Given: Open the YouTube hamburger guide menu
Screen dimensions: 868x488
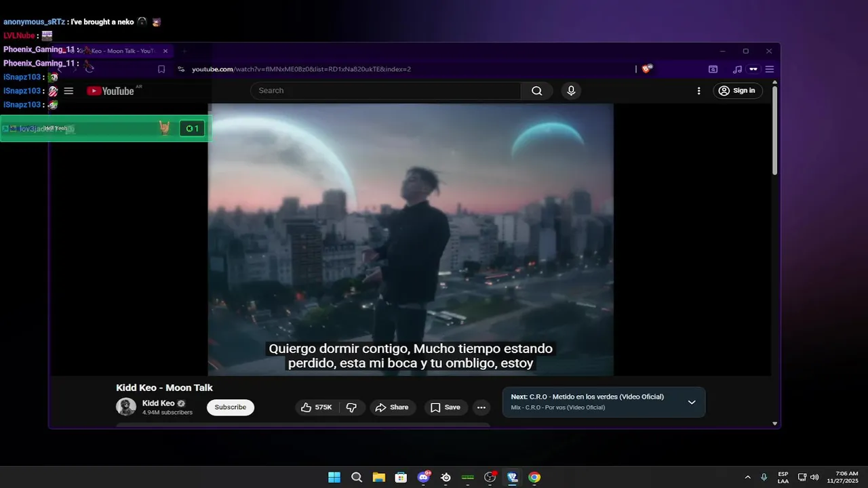Looking at the screenshot, I should [x=68, y=91].
